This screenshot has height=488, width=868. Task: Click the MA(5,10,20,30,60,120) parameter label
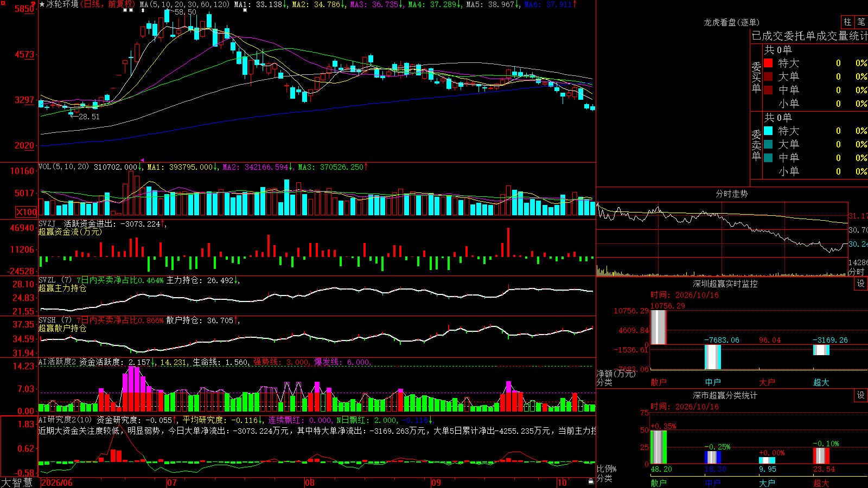click(x=185, y=4)
